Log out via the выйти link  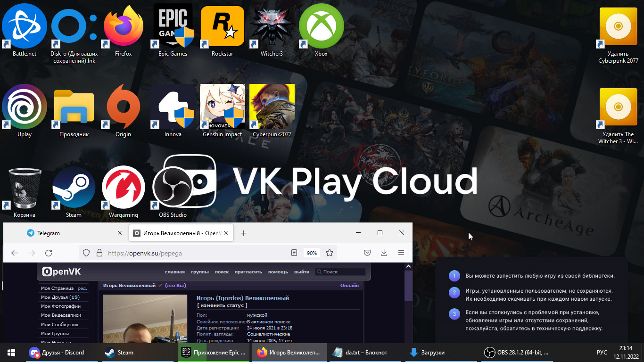coord(302,272)
